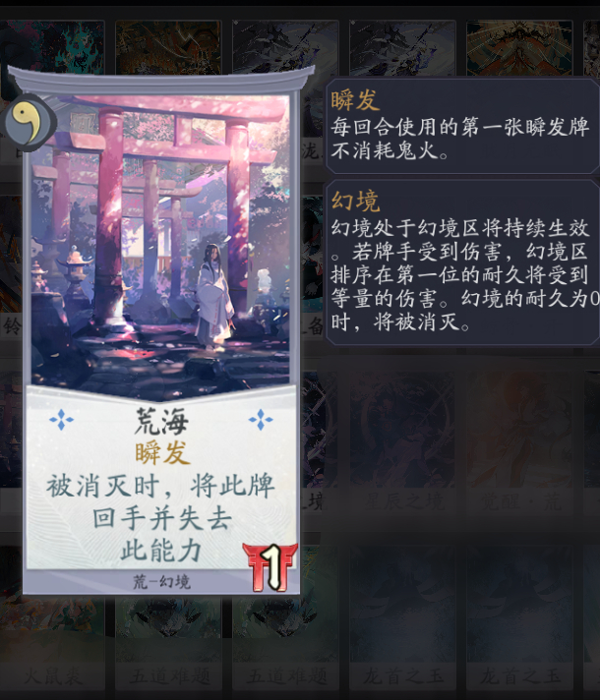Click the 幻境 tooltip heading
The width and height of the screenshot is (600, 700).
click(x=355, y=201)
